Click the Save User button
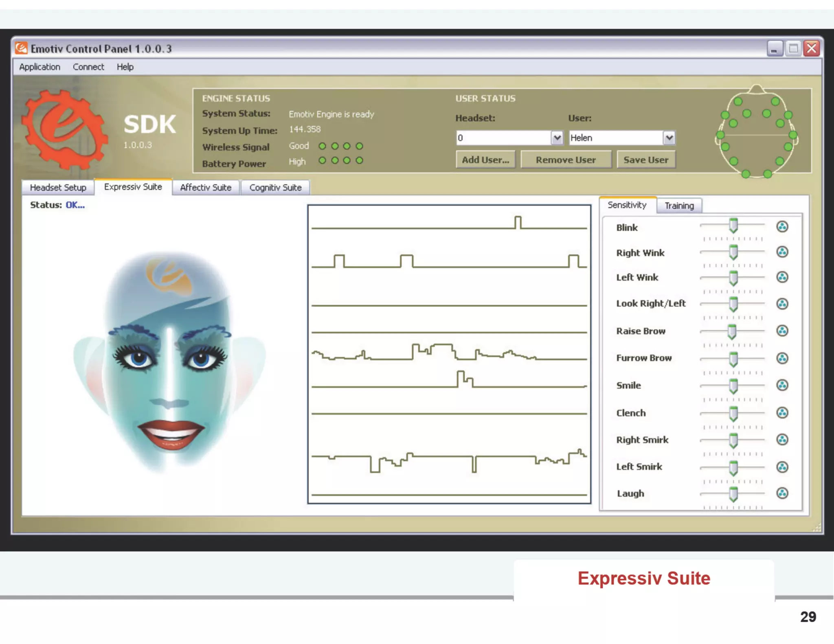 pyautogui.click(x=646, y=160)
